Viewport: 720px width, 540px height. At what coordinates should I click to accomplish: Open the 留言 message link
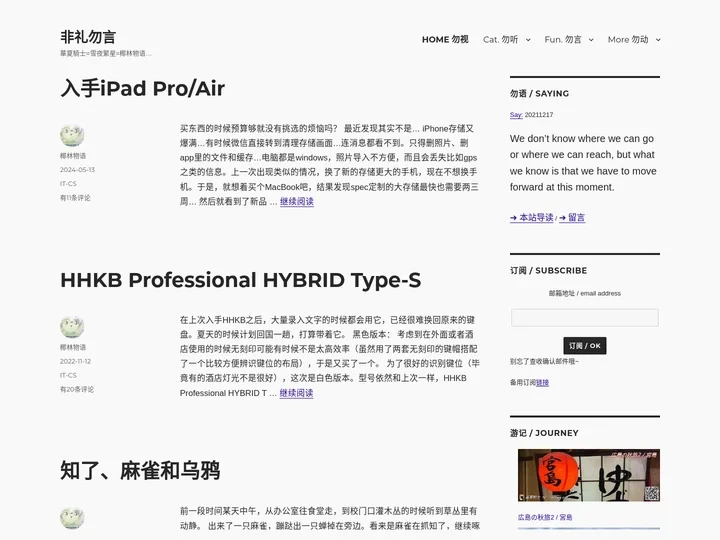(572, 218)
